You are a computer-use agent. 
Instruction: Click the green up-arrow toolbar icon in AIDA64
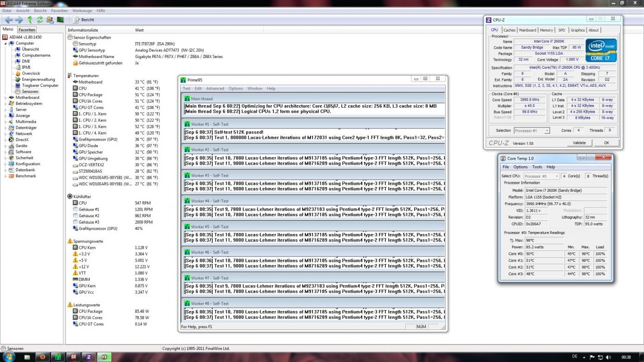pos(30,19)
